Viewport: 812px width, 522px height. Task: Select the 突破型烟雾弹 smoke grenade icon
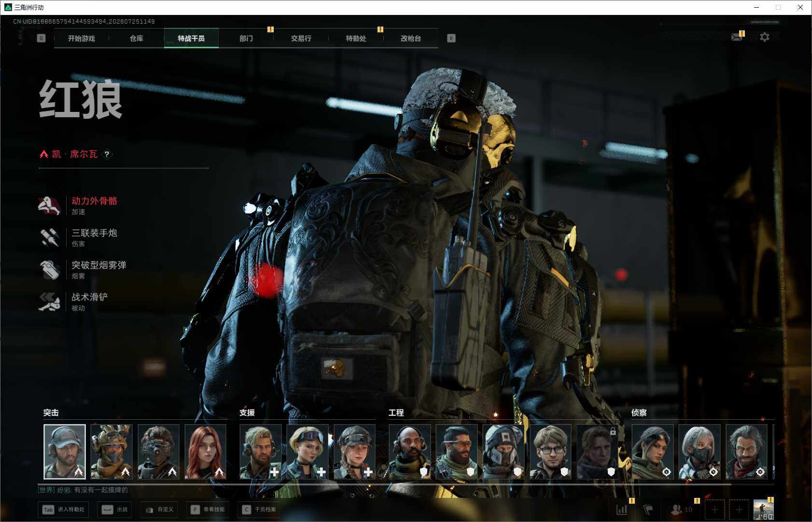pyautogui.click(x=49, y=270)
